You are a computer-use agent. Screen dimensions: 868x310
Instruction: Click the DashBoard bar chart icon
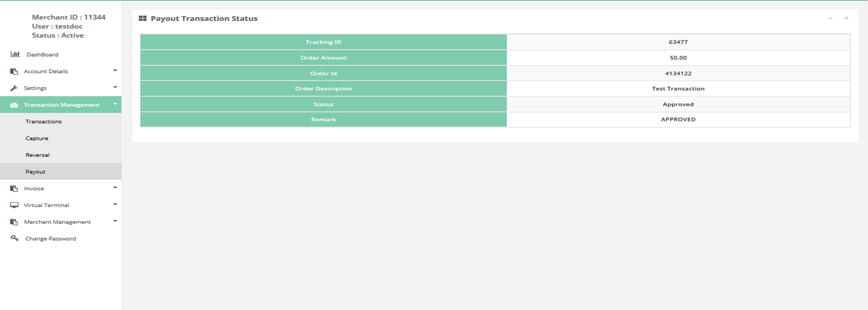click(x=15, y=54)
